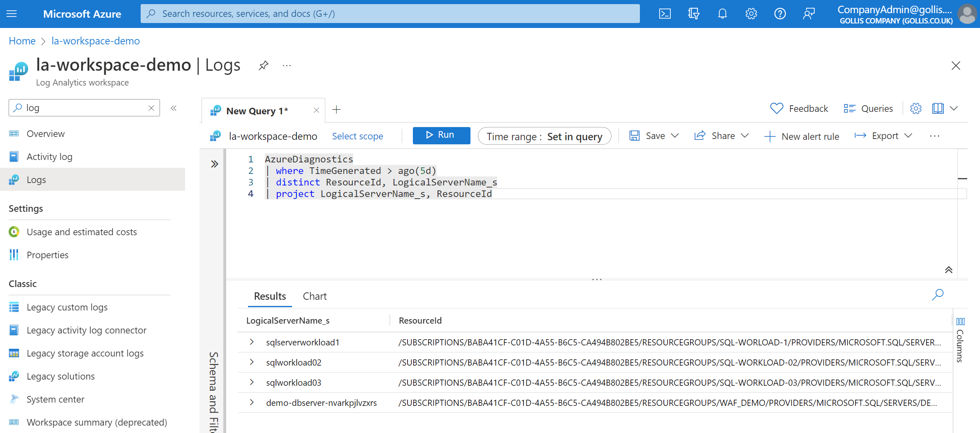
Task: Select the Activity log sidebar item
Action: tap(49, 156)
